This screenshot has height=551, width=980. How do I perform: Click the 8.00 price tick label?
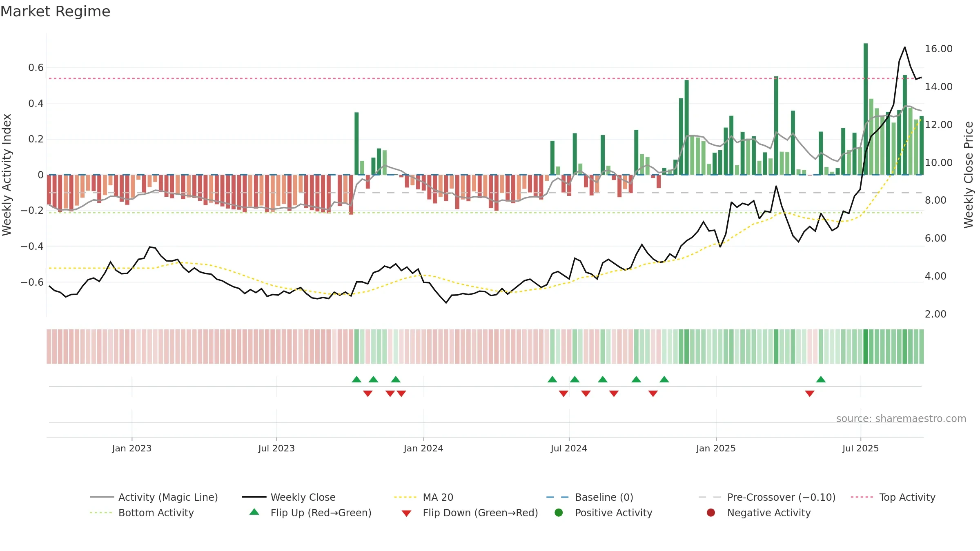pyautogui.click(x=935, y=200)
